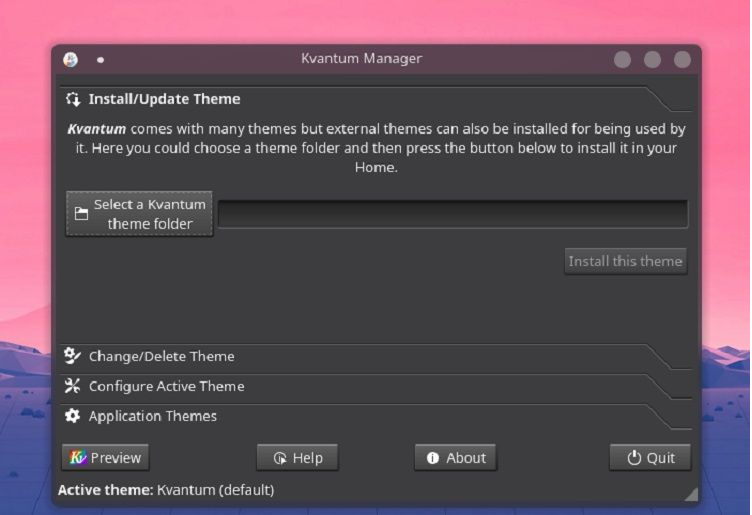Click the small dot pin button in title bar
752x515 pixels.
[100, 60]
